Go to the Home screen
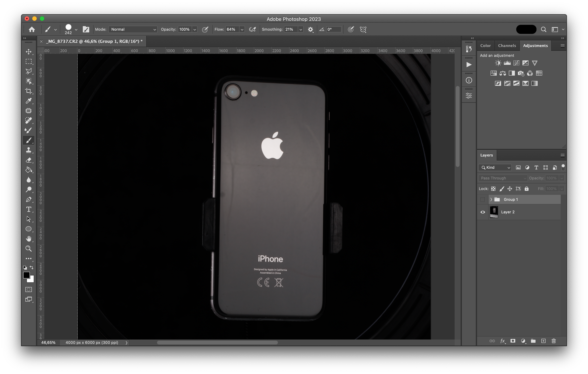The image size is (588, 374). coord(32,29)
